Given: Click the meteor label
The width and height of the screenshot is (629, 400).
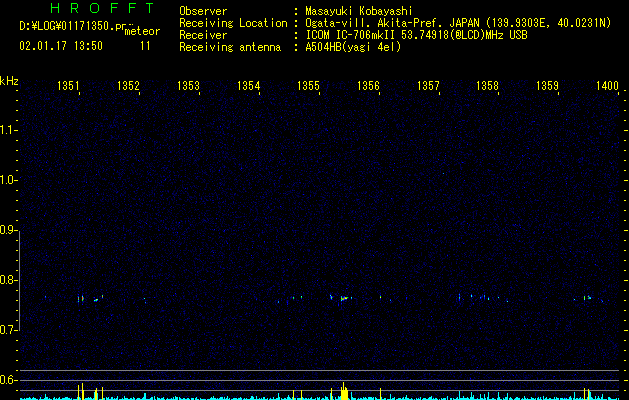Looking at the screenshot, I should (x=142, y=31).
